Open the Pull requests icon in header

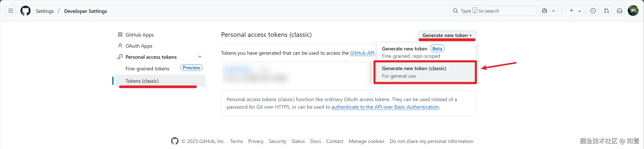click(606, 11)
